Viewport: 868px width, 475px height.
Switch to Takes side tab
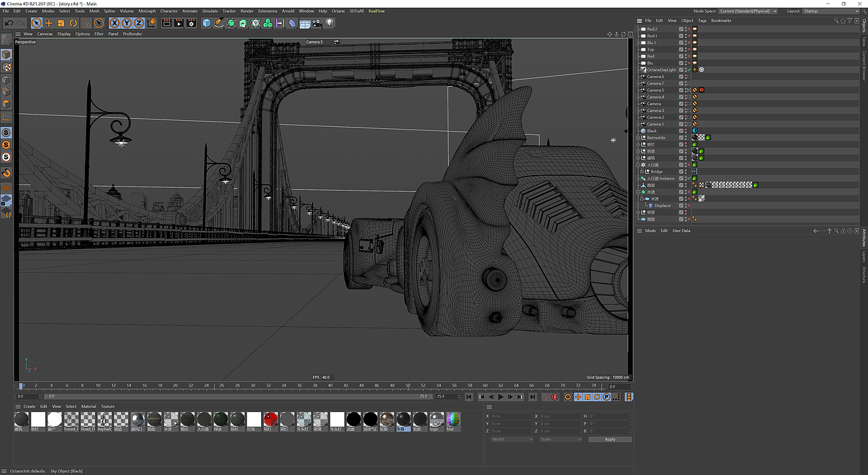pyautogui.click(x=864, y=41)
